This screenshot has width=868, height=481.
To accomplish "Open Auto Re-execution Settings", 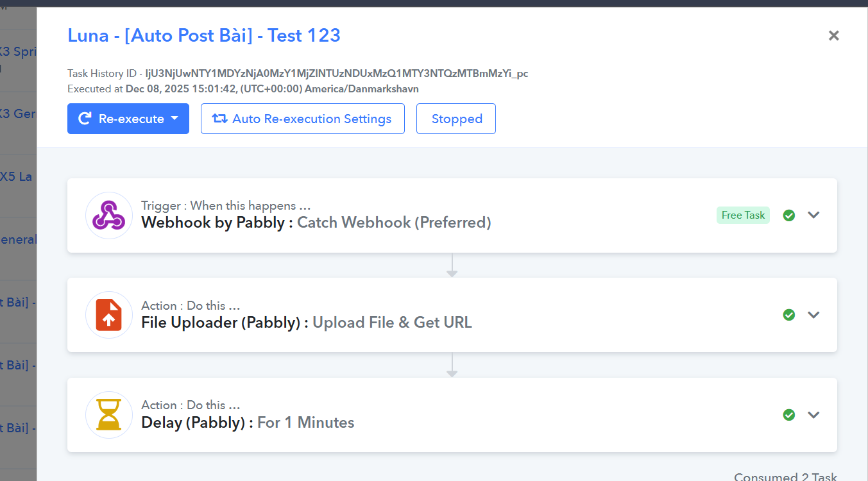I will 303,119.
